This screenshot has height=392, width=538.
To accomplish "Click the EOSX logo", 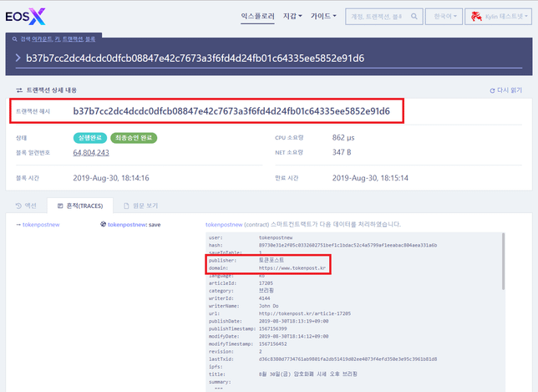I will click(27, 15).
